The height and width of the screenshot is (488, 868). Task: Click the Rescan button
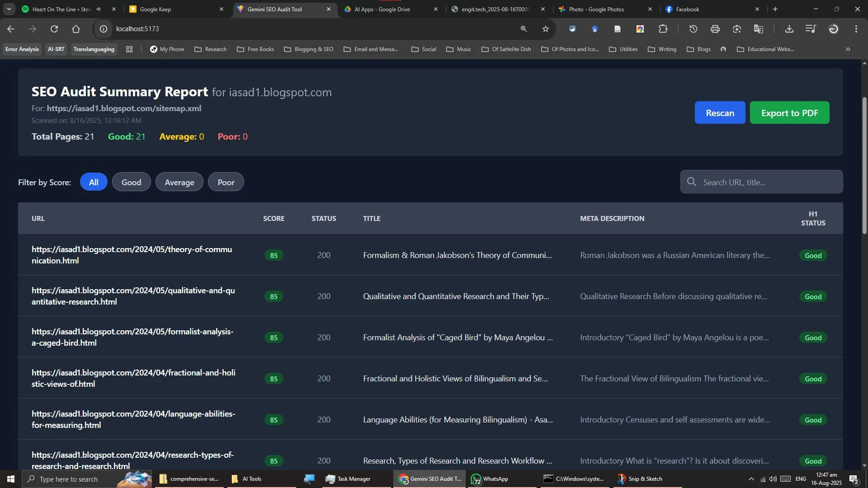tap(719, 113)
